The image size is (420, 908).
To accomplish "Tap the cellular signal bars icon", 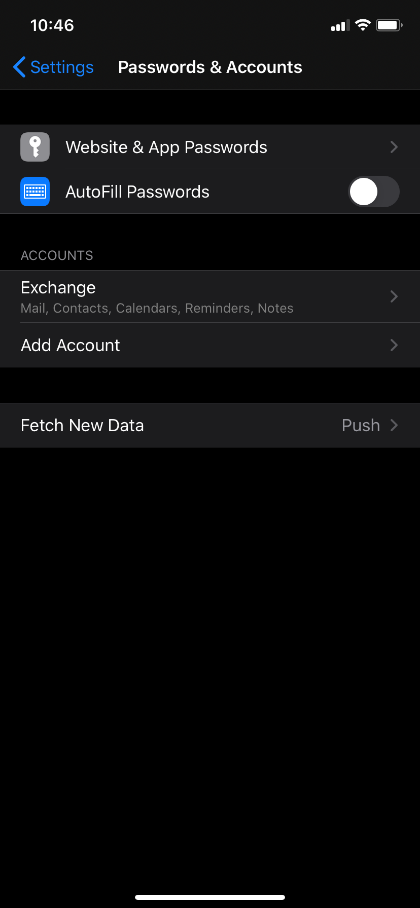I will click(x=340, y=26).
